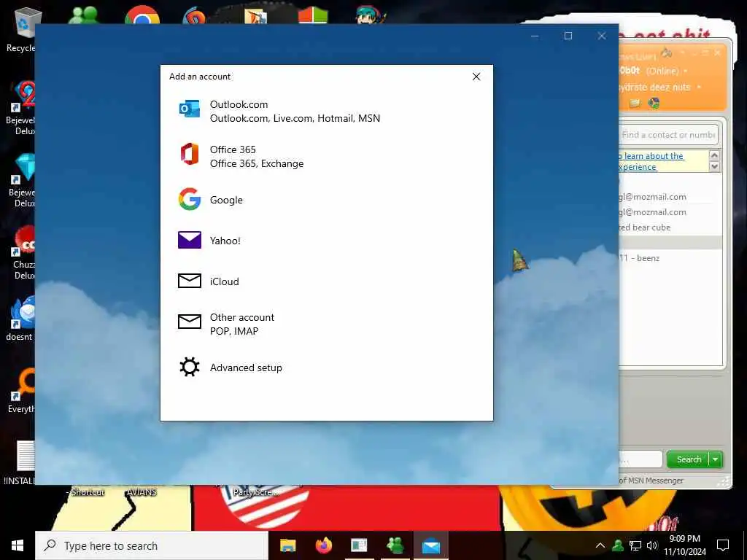Screen dimensions: 747x560
Task: Select the iCloud envelope icon
Action: coord(190,281)
